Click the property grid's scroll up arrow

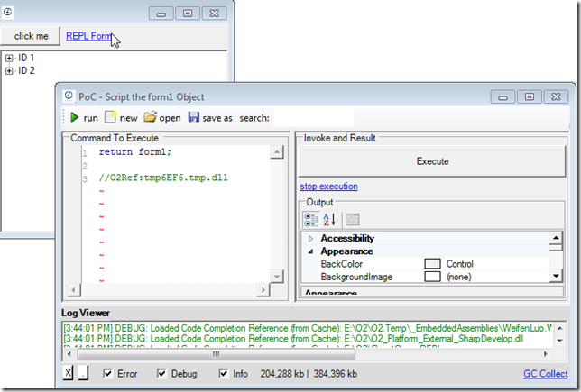556,238
